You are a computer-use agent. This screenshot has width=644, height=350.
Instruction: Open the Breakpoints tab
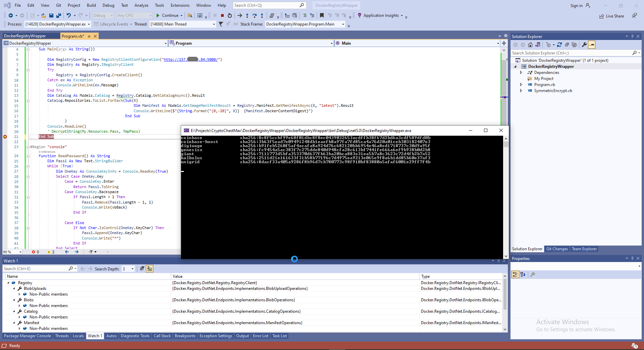tap(185, 336)
